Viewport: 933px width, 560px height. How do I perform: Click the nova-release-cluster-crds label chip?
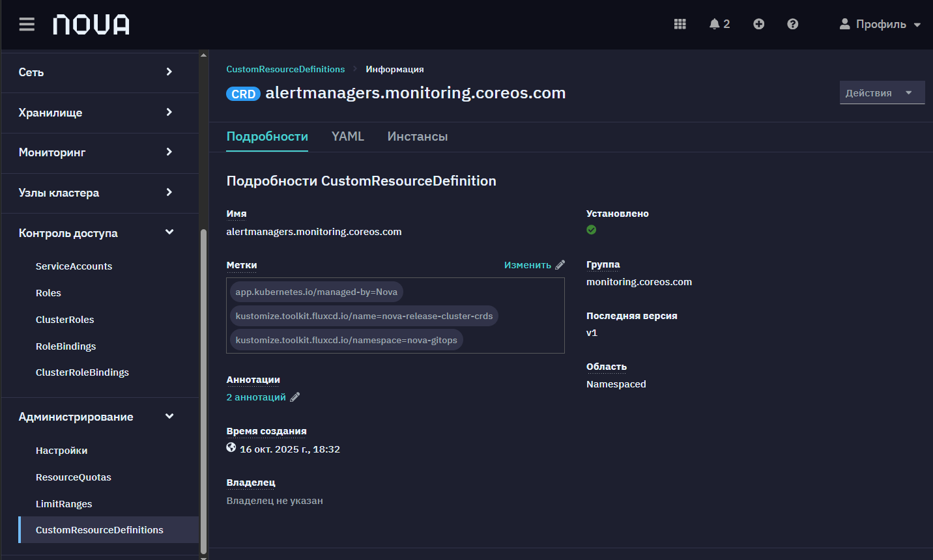tap(364, 316)
